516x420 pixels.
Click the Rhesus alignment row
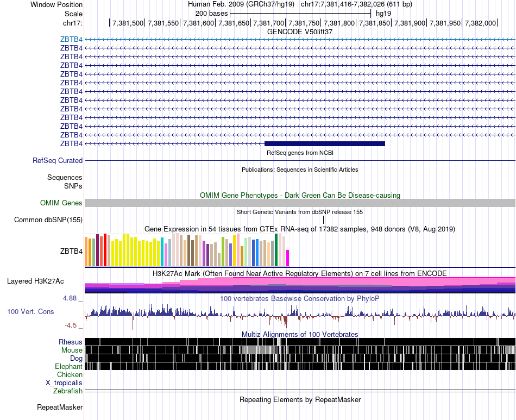300,342
